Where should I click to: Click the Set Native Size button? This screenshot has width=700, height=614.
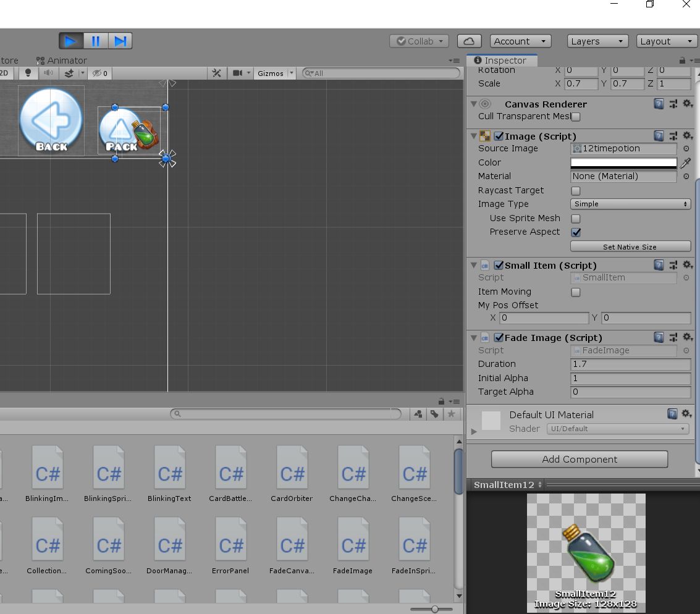coord(630,246)
